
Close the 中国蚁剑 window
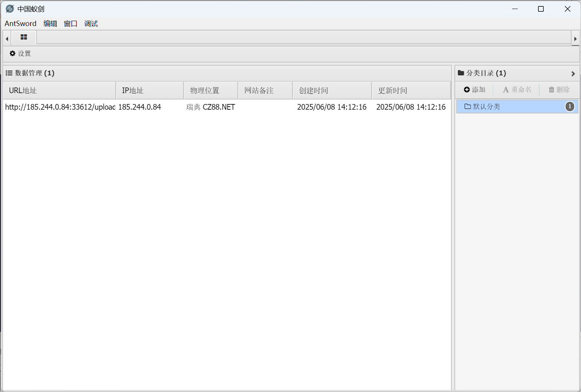click(x=567, y=9)
